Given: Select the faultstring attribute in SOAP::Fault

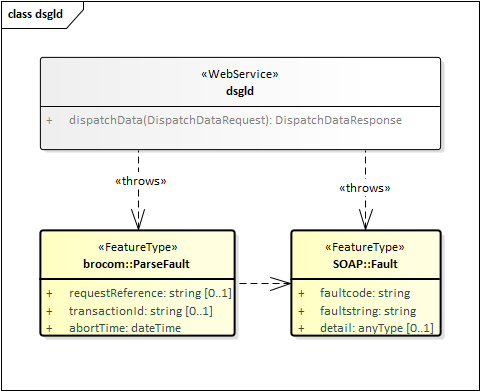Looking at the screenshot, I should coord(368,311).
